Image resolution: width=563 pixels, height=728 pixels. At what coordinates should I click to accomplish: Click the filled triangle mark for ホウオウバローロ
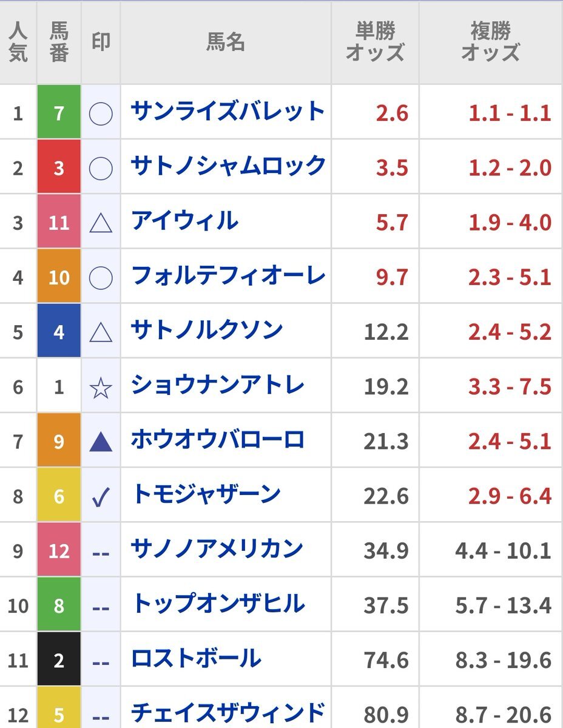click(101, 441)
